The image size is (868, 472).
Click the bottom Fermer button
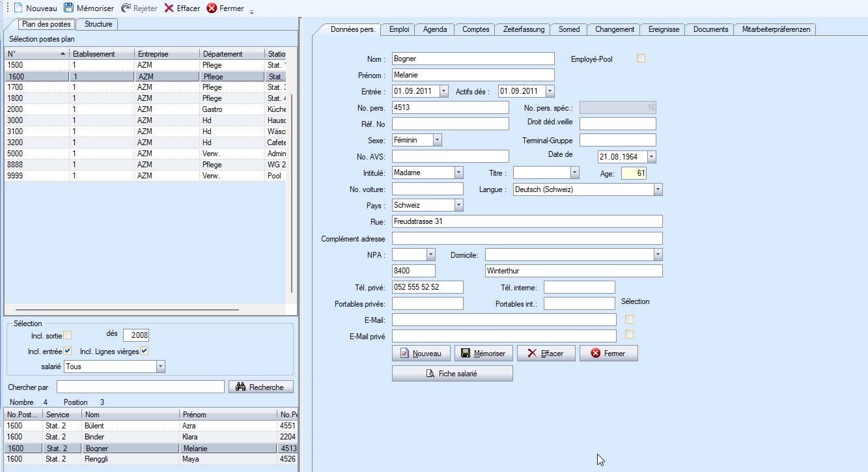tap(608, 354)
